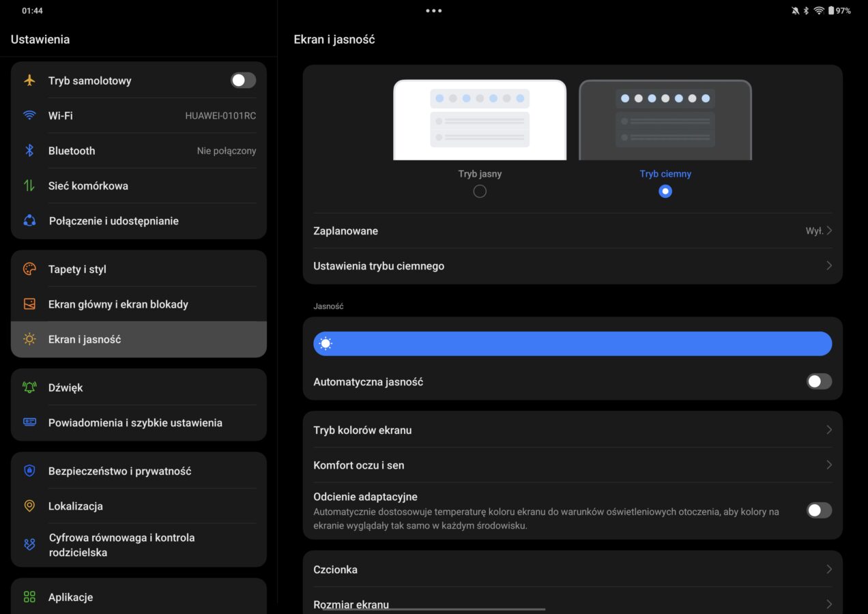Click the Bluetooth icon in sidebar

29,151
